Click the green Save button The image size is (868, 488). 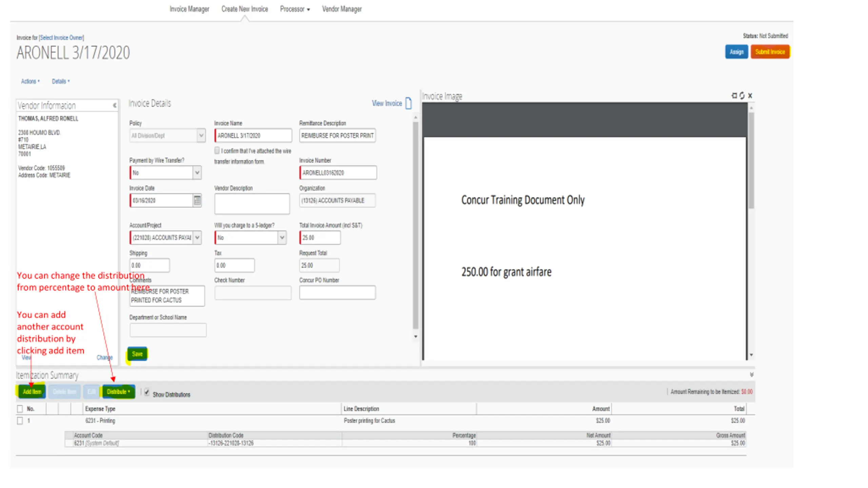coord(137,354)
